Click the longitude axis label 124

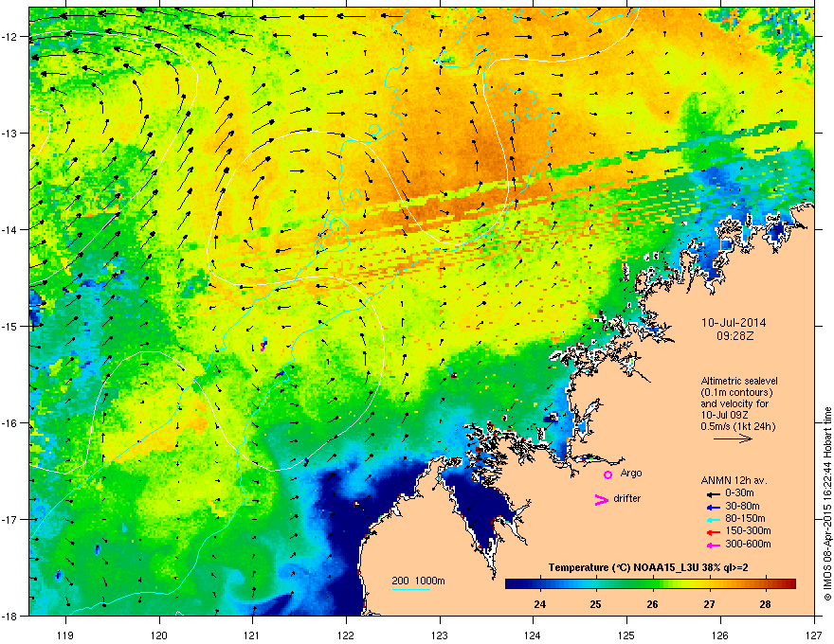click(533, 635)
